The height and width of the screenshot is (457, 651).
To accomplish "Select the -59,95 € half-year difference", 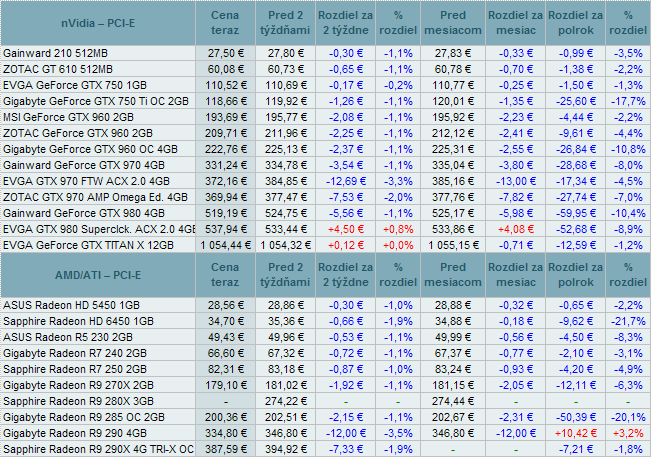I will tap(575, 213).
